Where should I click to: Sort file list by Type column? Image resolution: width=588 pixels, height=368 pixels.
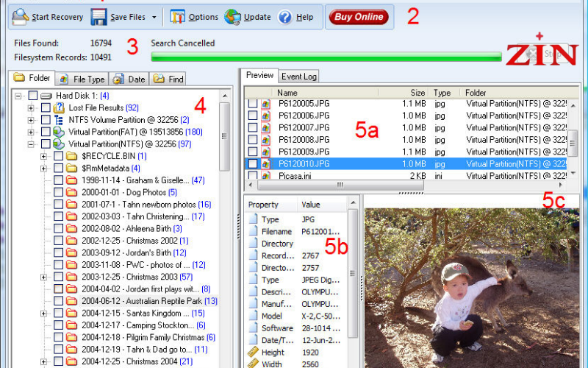click(445, 93)
